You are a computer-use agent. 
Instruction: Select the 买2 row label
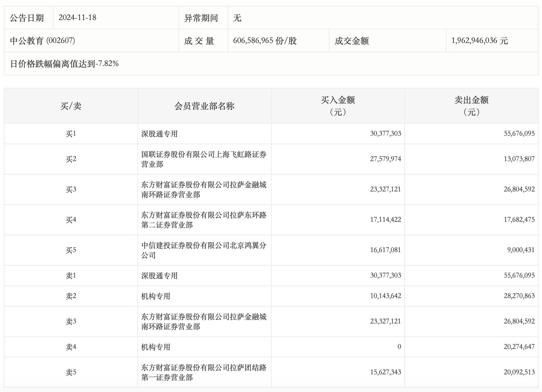tap(71, 159)
